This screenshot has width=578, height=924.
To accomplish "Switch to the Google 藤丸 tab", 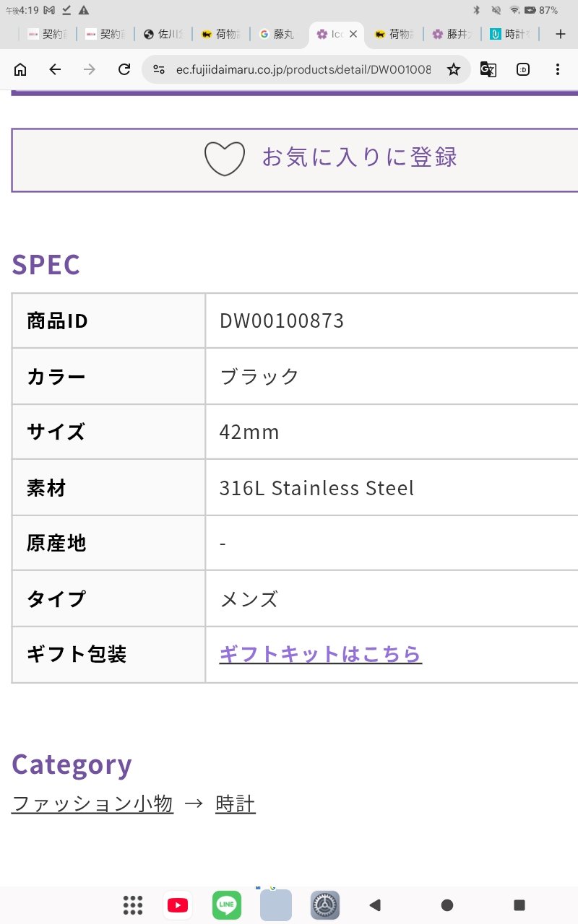I will 277,34.
